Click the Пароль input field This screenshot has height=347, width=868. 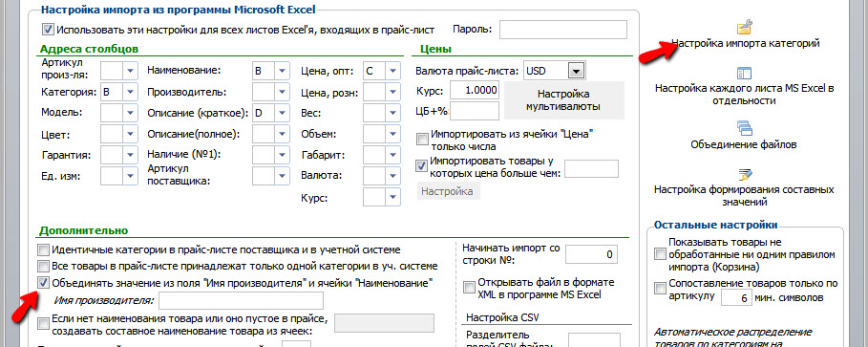tap(563, 30)
